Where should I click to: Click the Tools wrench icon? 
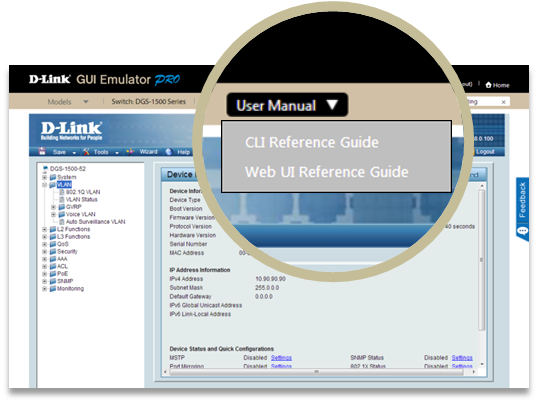[86, 152]
